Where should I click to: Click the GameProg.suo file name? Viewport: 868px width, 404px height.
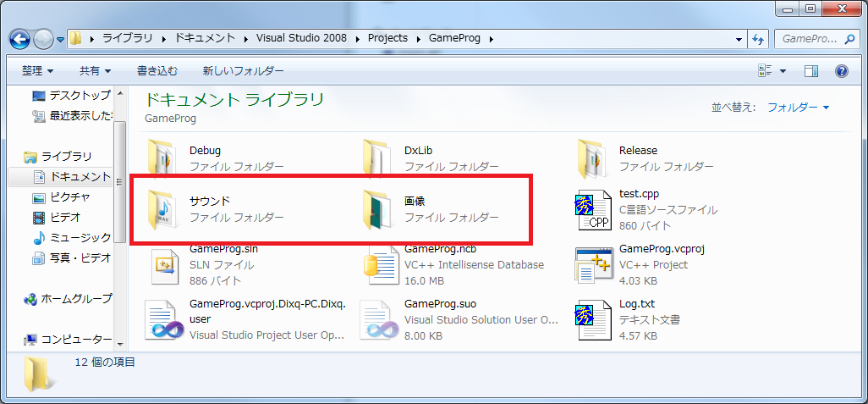point(440,304)
